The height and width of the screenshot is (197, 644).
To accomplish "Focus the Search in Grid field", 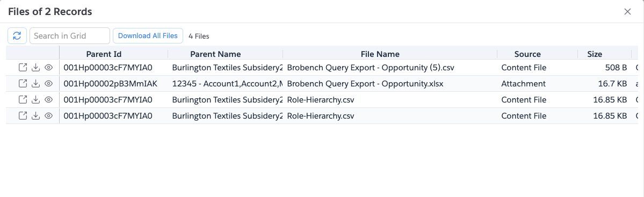I will [70, 36].
